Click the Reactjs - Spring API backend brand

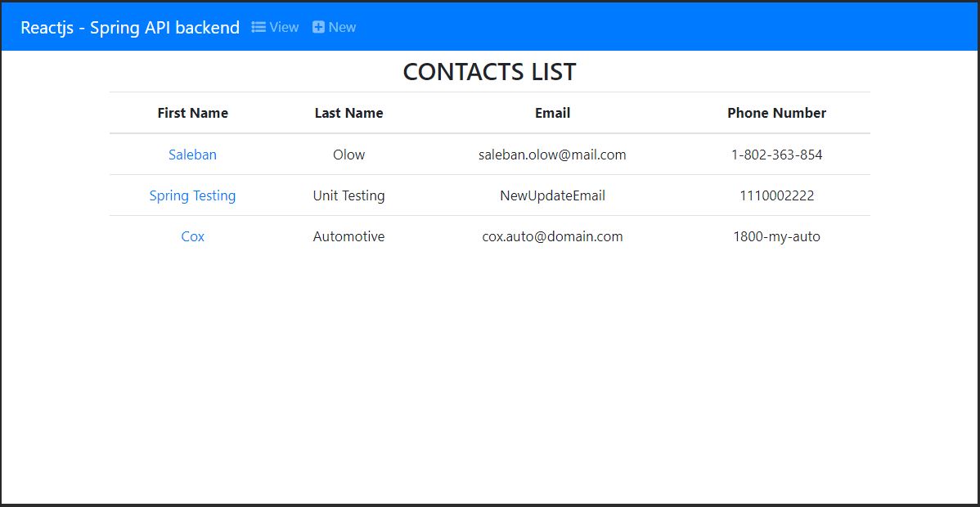pos(130,28)
